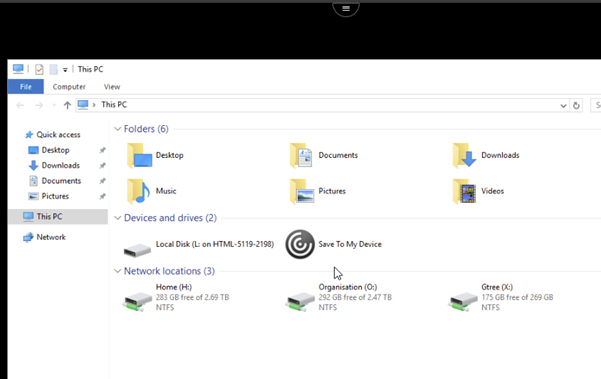Collapse the Devices and drives (2) group
601x379 pixels.
click(x=118, y=218)
